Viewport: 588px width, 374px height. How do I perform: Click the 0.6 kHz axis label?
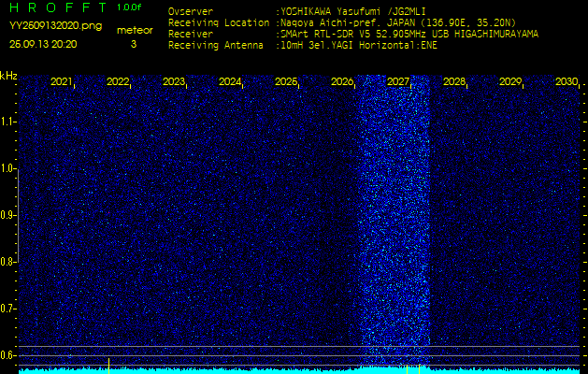pyautogui.click(x=7, y=355)
